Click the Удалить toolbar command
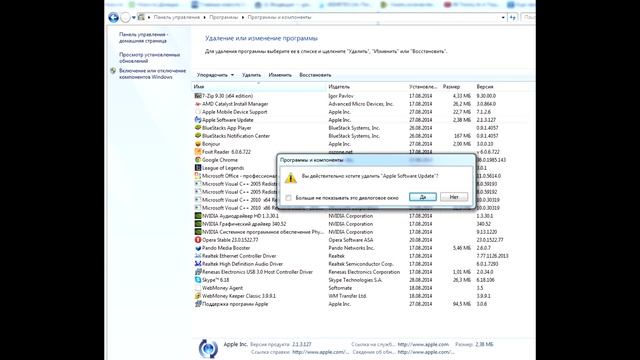This screenshot has height=360, width=640. (251, 75)
